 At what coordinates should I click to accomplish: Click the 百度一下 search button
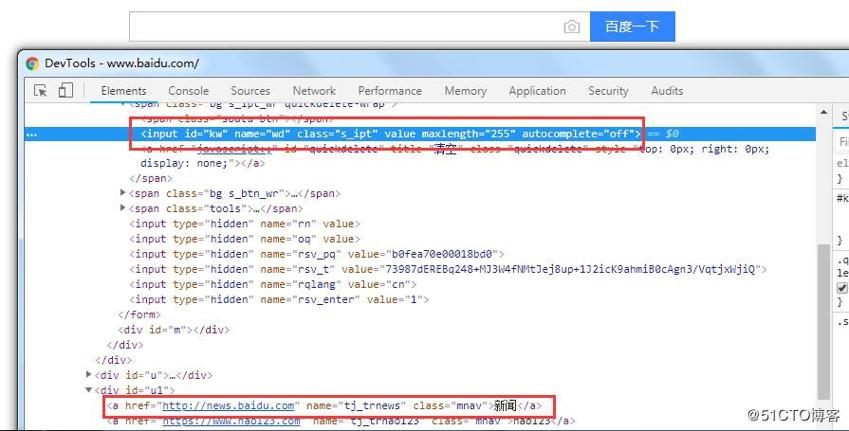632,26
